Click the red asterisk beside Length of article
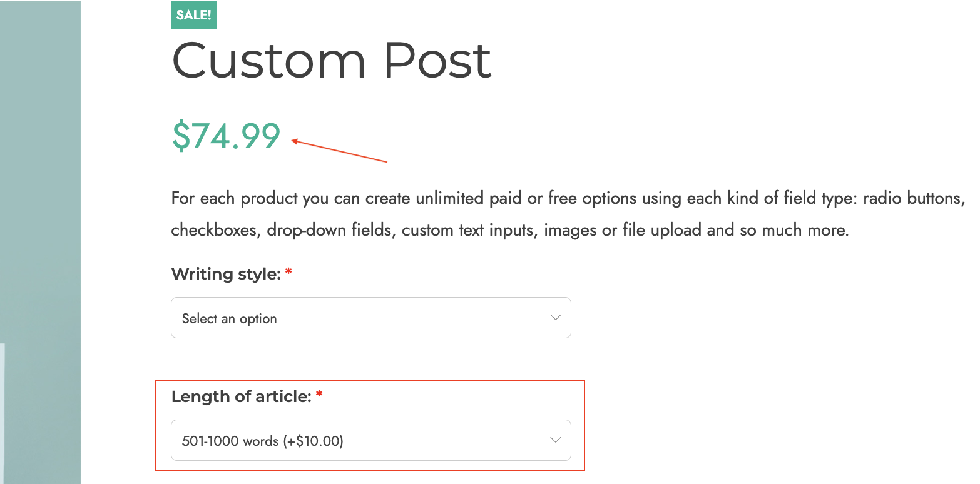This screenshot has width=980, height=484. point(319,395)
